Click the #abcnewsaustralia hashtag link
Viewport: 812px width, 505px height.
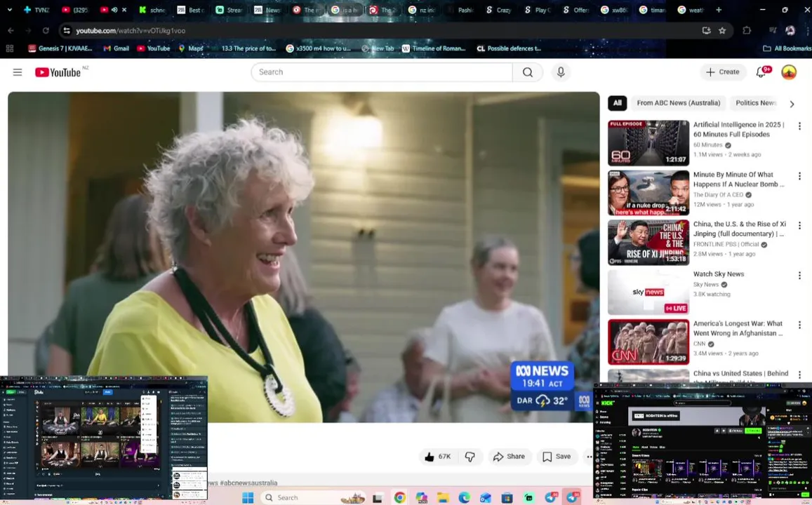tap(248, 483)
